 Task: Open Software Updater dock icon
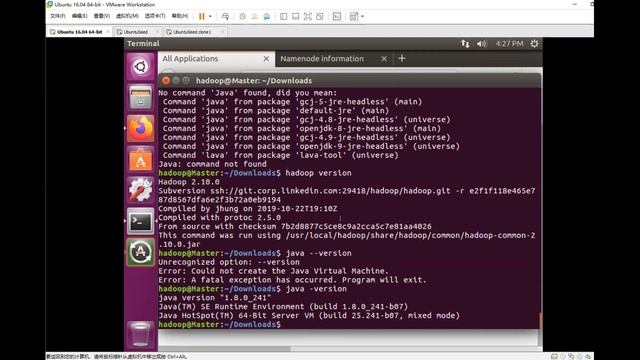point(140,252)
